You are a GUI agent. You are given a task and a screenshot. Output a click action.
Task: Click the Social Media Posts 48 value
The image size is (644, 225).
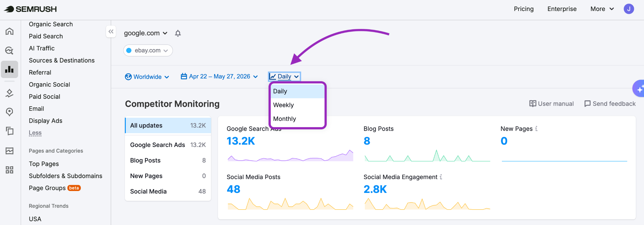(233, 189)
